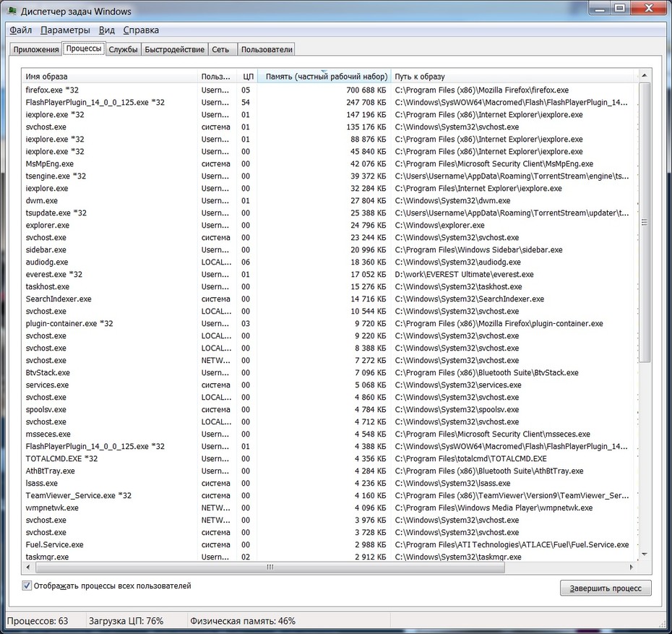Click the Процессов: 63 status bar entry
The image size is (672, 634).
pyautogui.click(x=38, y=621)
